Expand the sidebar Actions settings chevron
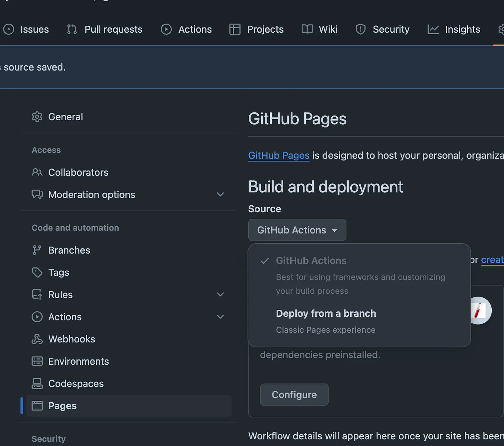The width and height of the screenshot is (504, 446). click(220, 317)
